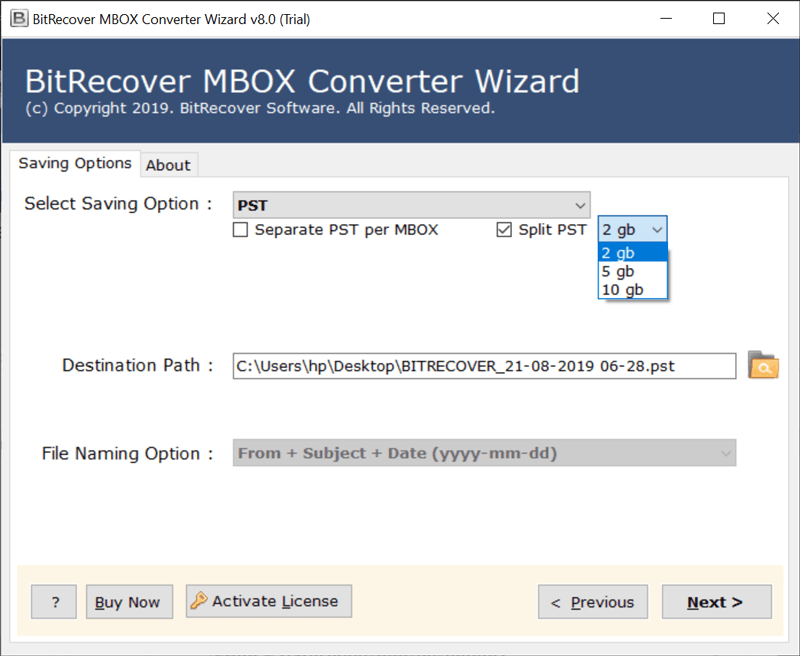Screen dimensions: 800x656
Task: Browse destination folder with folder search icon
Action: pyautogui.click(x=763, y=365)
